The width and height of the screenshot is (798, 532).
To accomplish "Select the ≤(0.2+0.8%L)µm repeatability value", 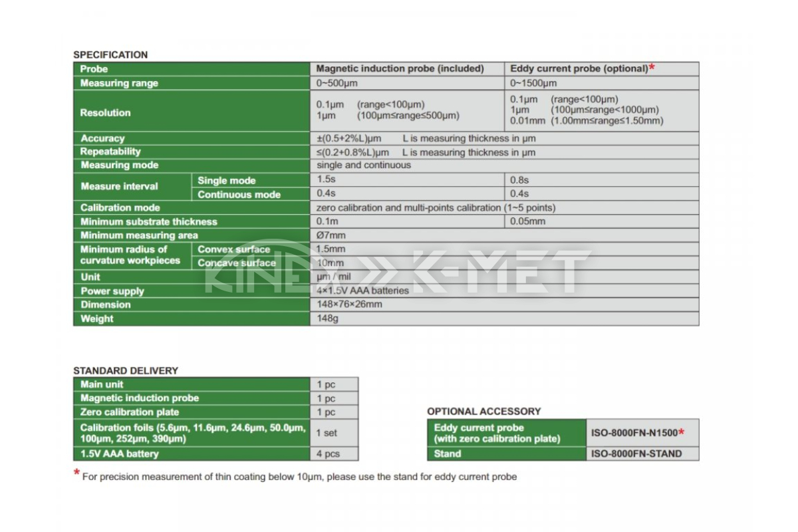I will point(353,152).
